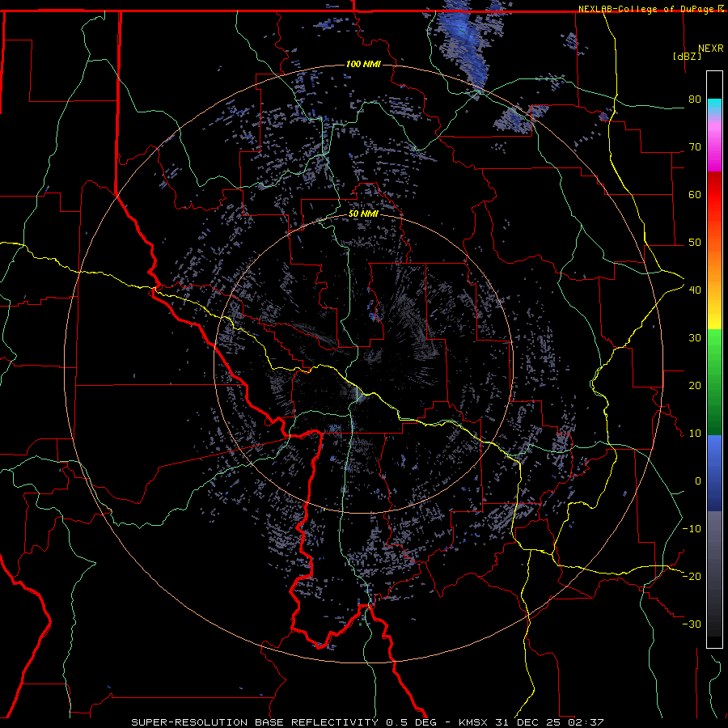728x728 pixels.
Task: Click the blue section of the color bar
Action: (x=714, y=473)
